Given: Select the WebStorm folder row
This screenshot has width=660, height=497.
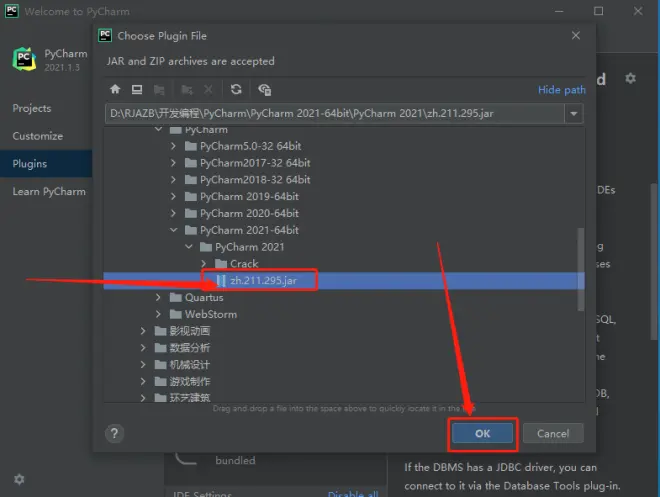Looking at the screenshot, I should pos(344,314).
